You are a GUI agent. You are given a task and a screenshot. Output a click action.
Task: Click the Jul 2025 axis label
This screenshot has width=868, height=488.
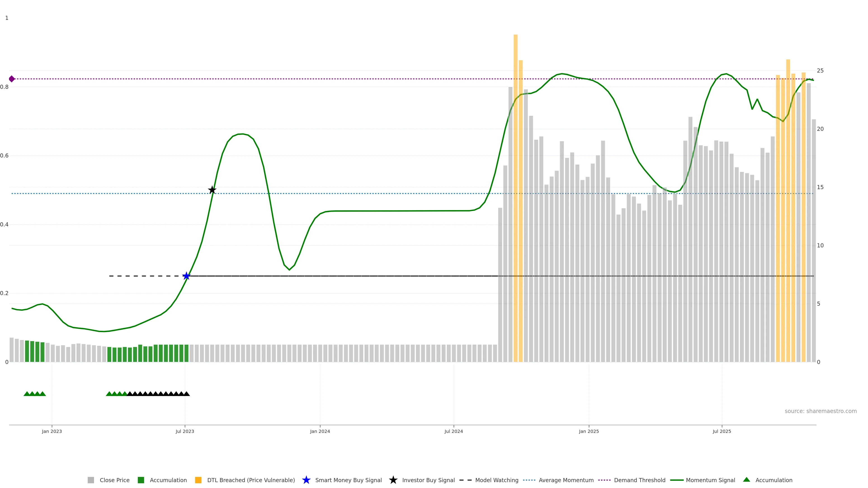[x=722, y=431]
